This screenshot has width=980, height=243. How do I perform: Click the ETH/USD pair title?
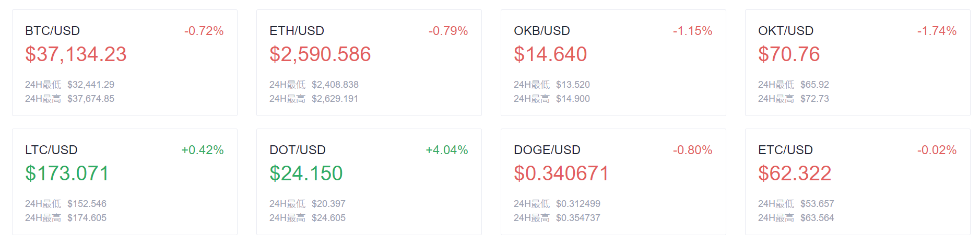297,31
